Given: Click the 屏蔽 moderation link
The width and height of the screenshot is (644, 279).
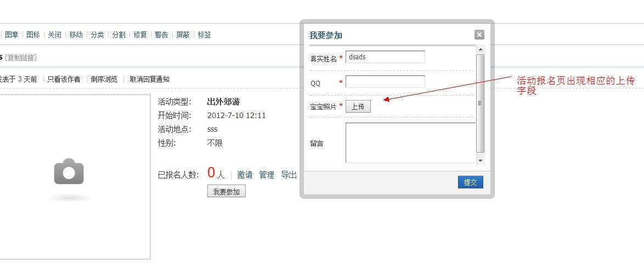Looking at the screenshot, I should pos(183,35).
